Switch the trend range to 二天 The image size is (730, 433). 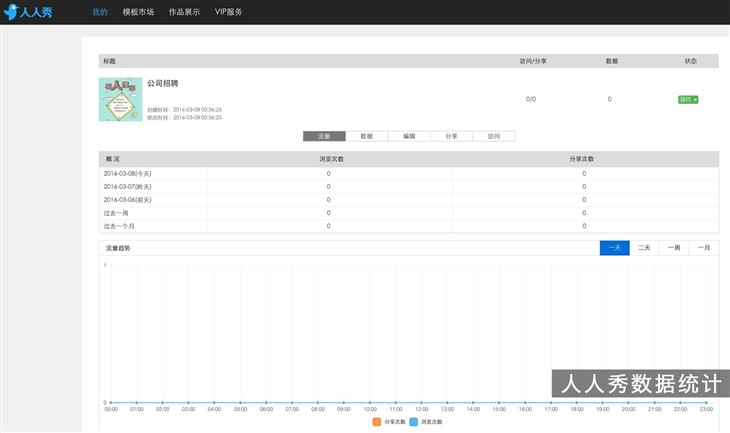644,248
